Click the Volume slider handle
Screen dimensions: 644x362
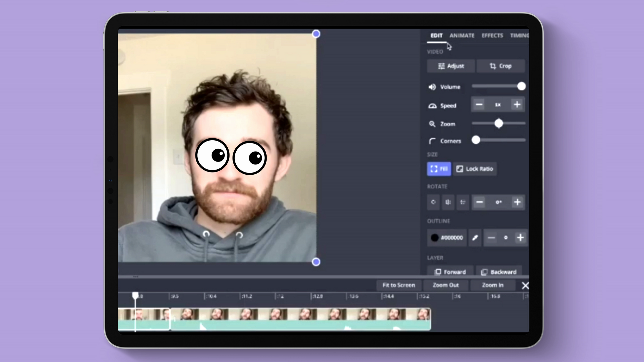521,86
